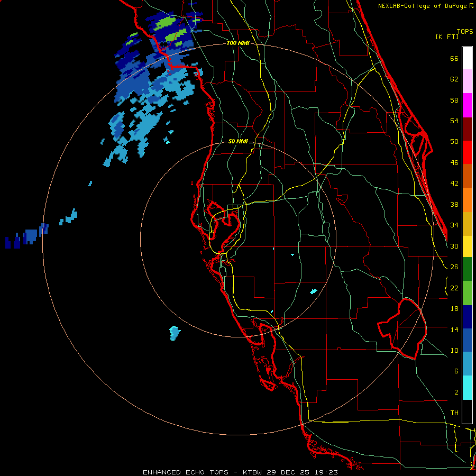Click the dark orange legend swatch between 46 and 42
This screenshot has width=476, height=476.
467,176
